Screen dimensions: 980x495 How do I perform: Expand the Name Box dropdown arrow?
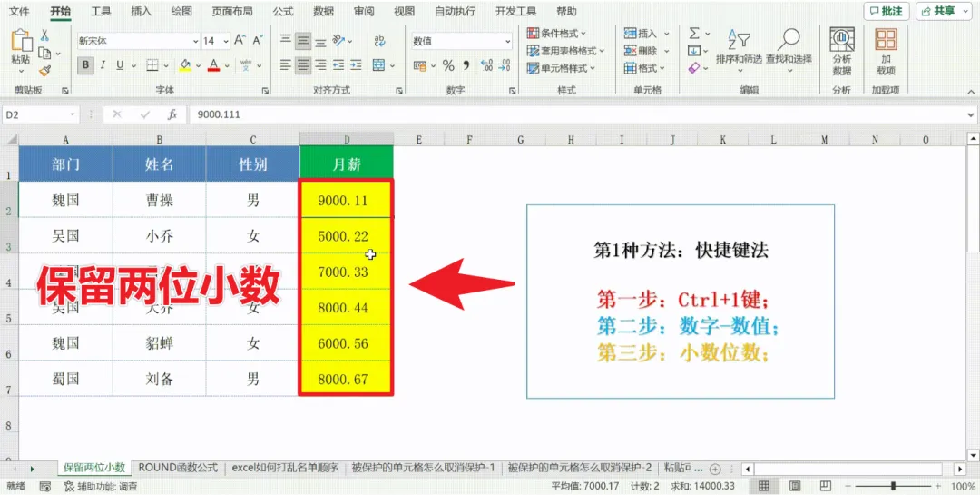pyautogui.click(x=73, y=115)
